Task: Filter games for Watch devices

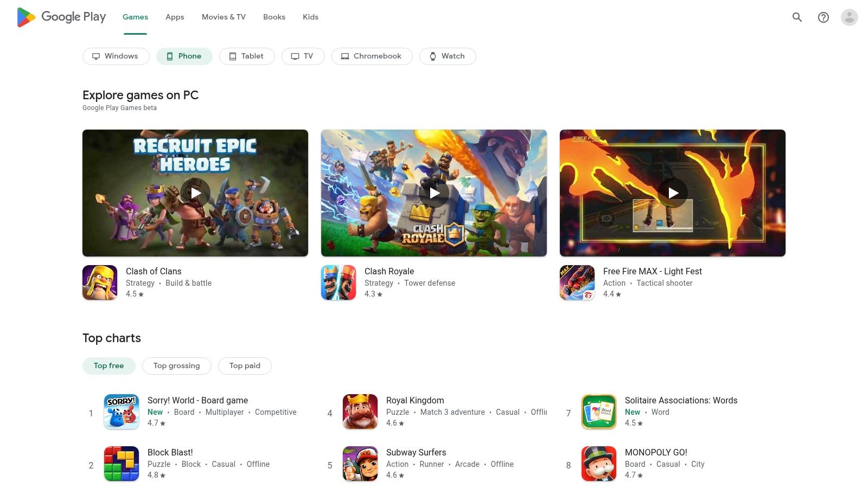Action: [448, 56]
